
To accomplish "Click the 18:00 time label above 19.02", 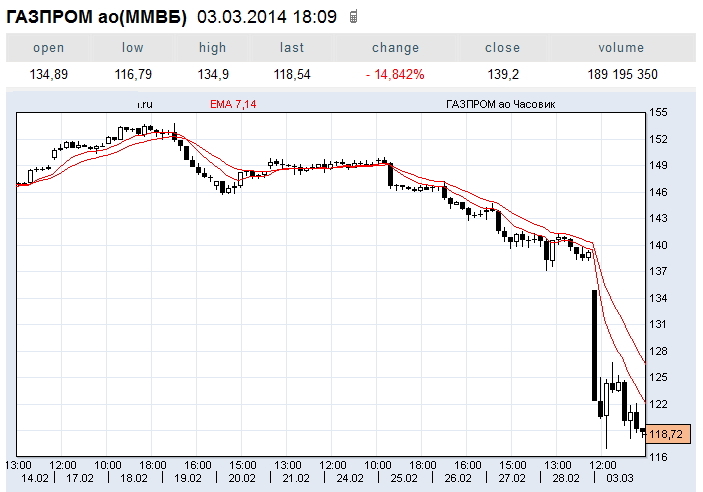I will 153,465.
